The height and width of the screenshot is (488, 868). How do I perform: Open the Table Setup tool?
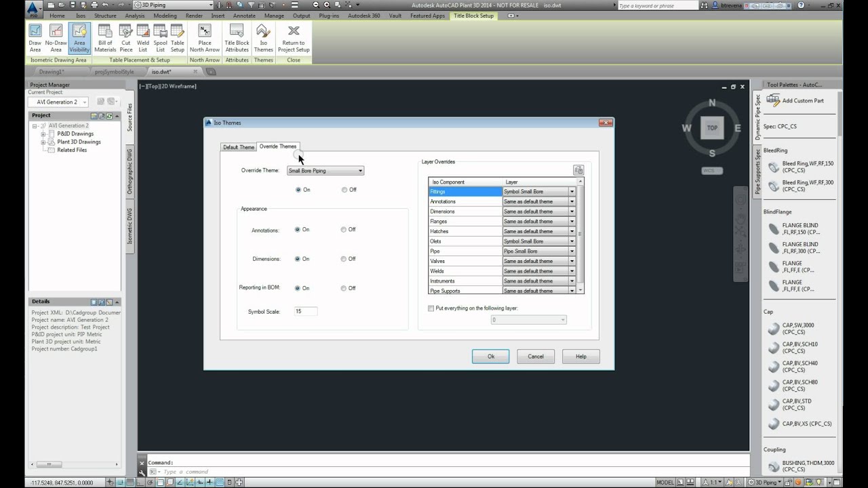(x=178, y=38)
